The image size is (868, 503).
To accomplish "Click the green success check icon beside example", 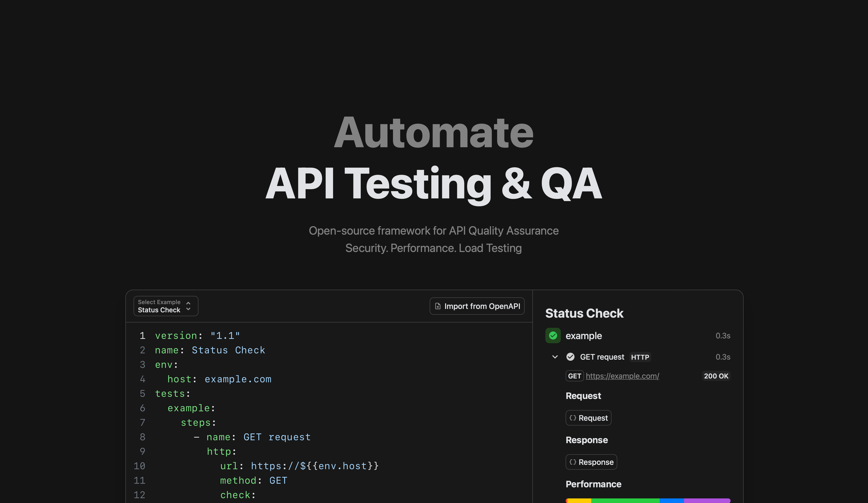I will coord(553,335).
